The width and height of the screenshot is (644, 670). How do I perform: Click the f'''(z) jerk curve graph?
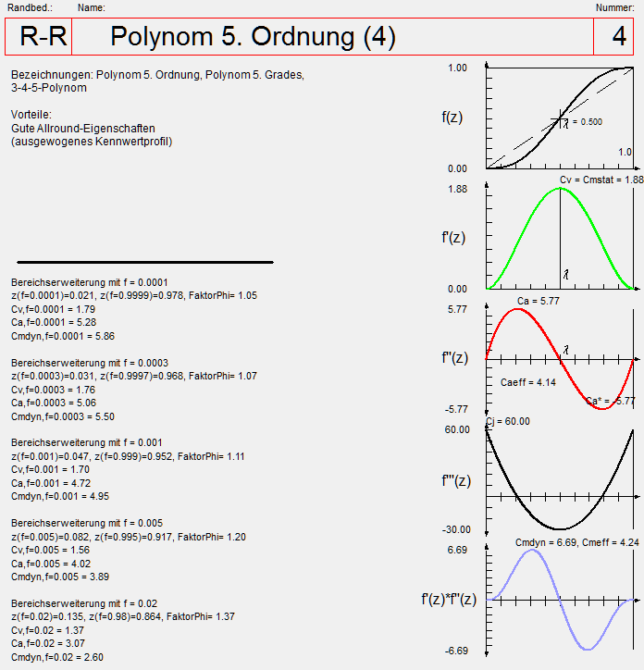pyautogui.click(x=560, y=479)
